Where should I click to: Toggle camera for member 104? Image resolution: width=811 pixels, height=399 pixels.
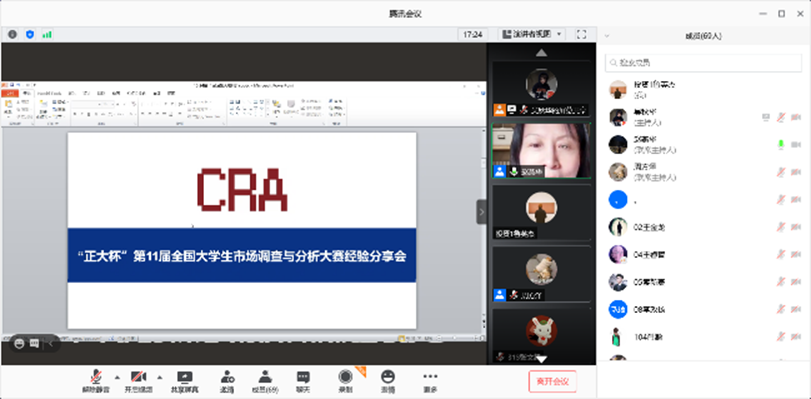(796, 337)
